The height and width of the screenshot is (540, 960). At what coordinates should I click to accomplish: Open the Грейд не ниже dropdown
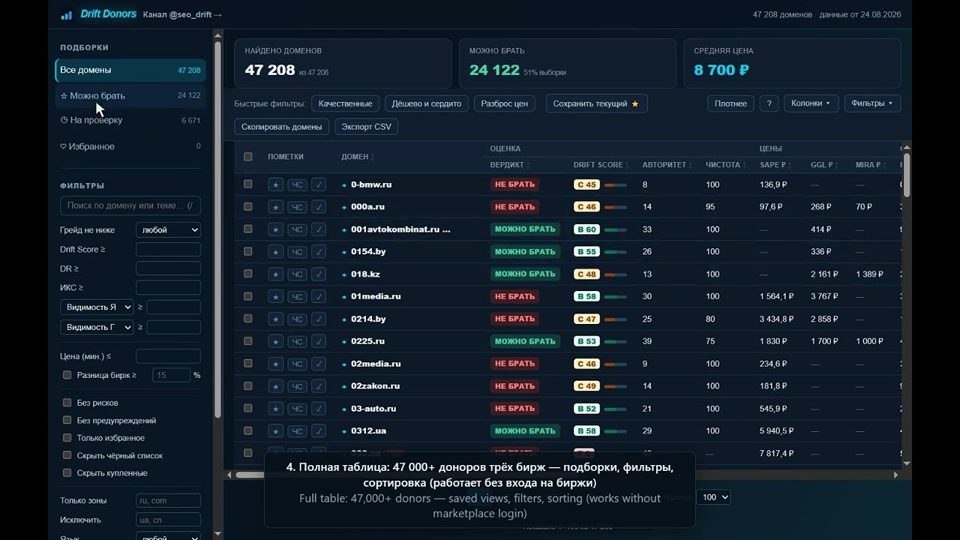coord(168,230)
